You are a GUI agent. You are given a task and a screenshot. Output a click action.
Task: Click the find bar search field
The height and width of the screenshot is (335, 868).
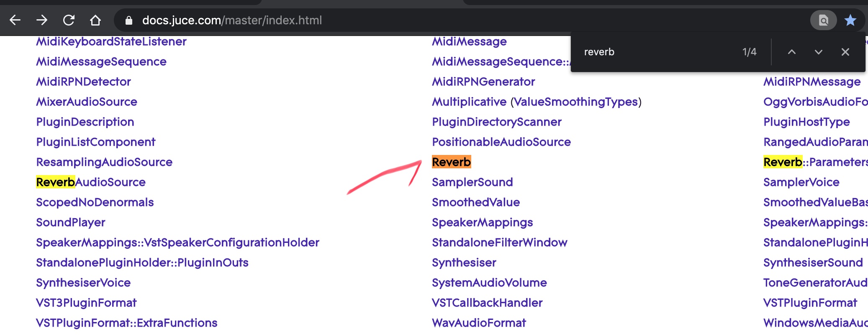pos(657,52)
